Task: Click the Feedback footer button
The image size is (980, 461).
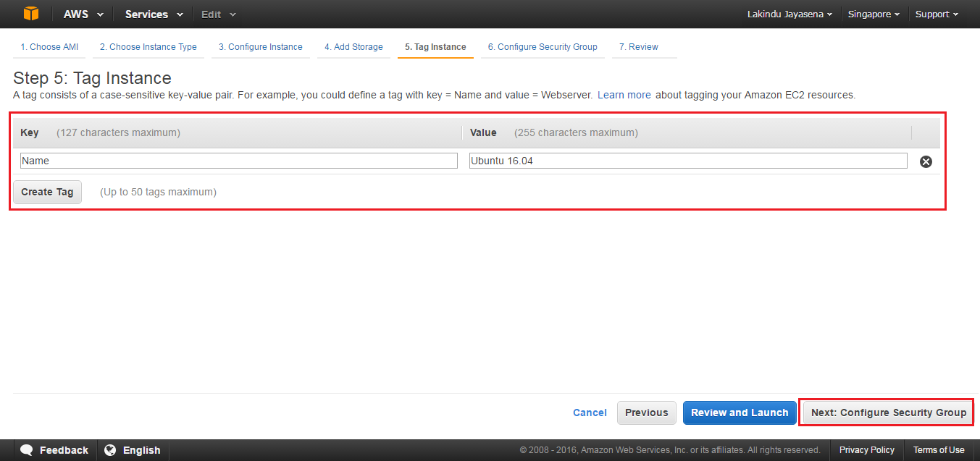Action: click(54, 450)
